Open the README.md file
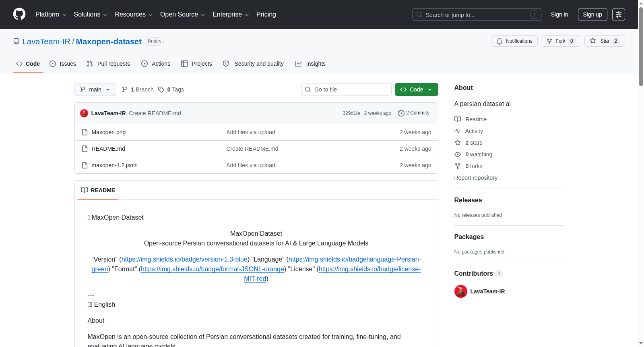The image size is (644, 347). [108, 149]
